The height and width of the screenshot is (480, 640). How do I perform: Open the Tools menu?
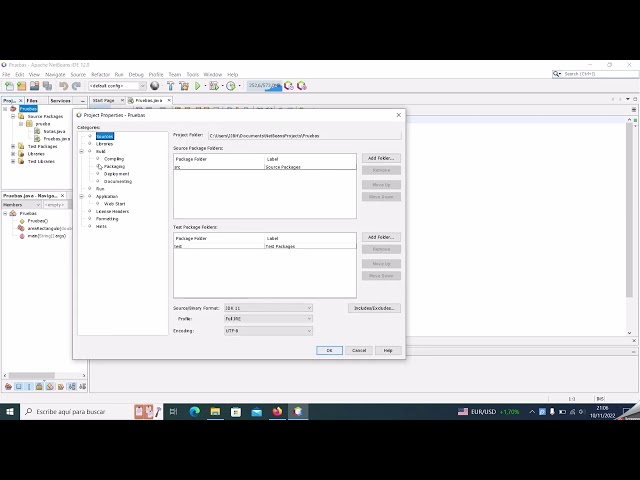(192, 74)
